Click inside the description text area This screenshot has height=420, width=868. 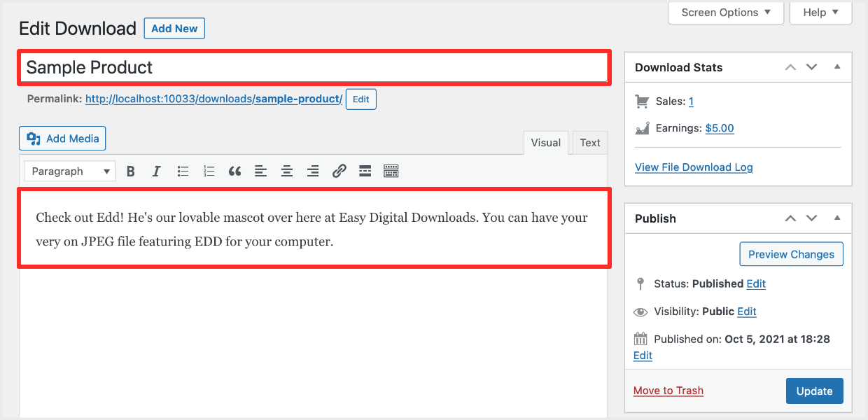(x=314, y=228)
